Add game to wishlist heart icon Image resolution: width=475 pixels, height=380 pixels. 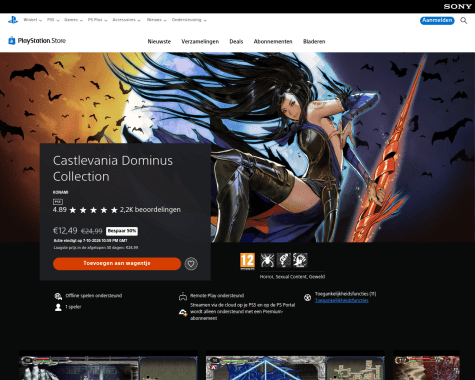[191, 264]
